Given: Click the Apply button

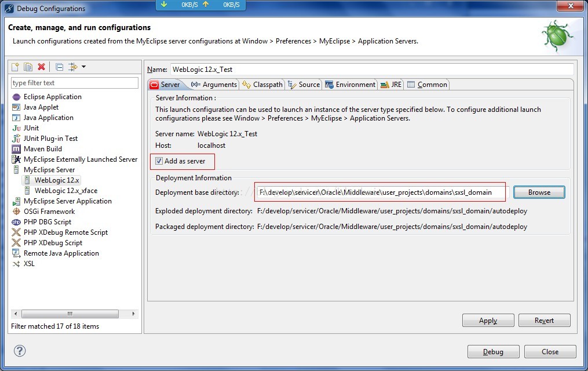Looking at the screenshot, I should (488, 321).
